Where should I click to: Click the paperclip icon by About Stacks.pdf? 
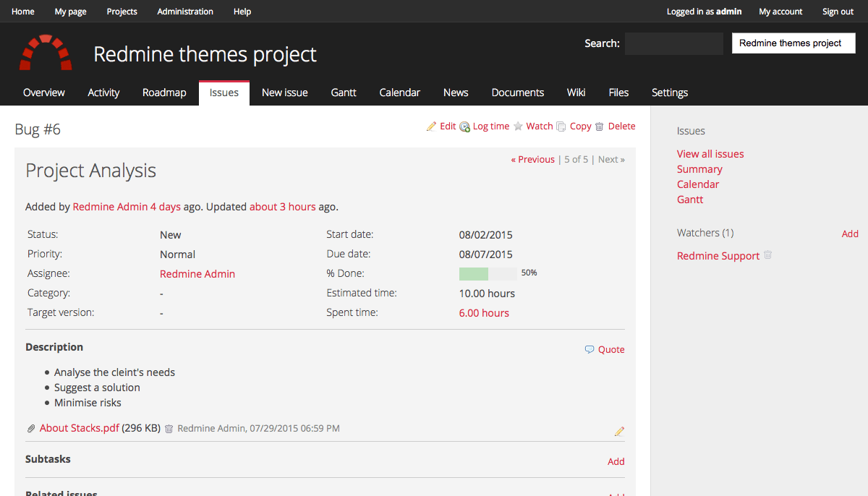[31, 429]
